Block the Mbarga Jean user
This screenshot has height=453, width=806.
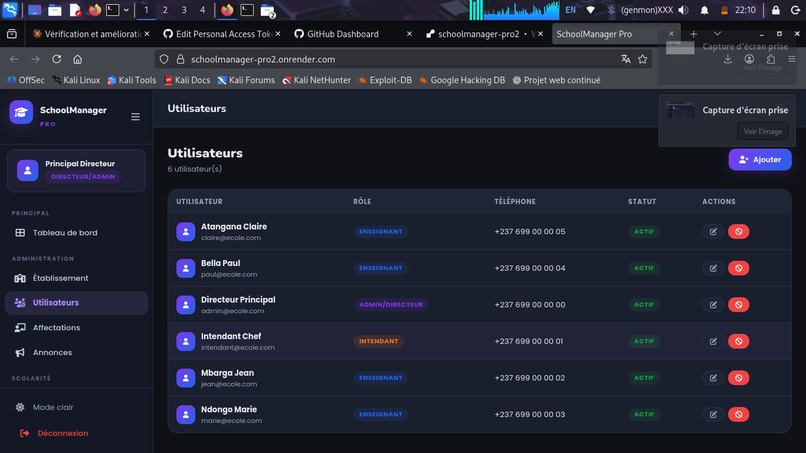click(x=738, y=377)
